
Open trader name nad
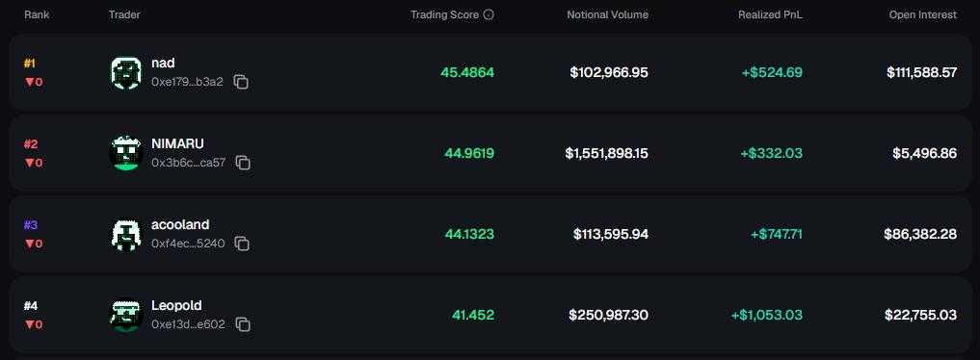click(163, 63)
